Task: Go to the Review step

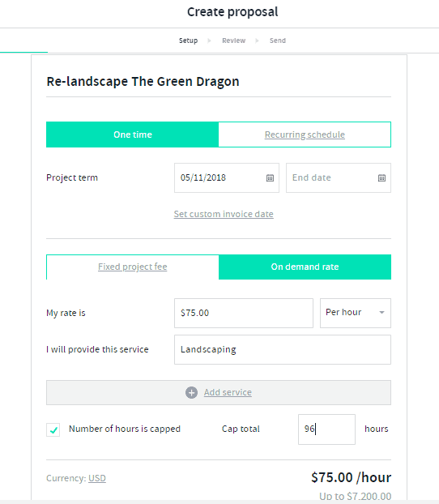Action: click(x=233, y=41)
